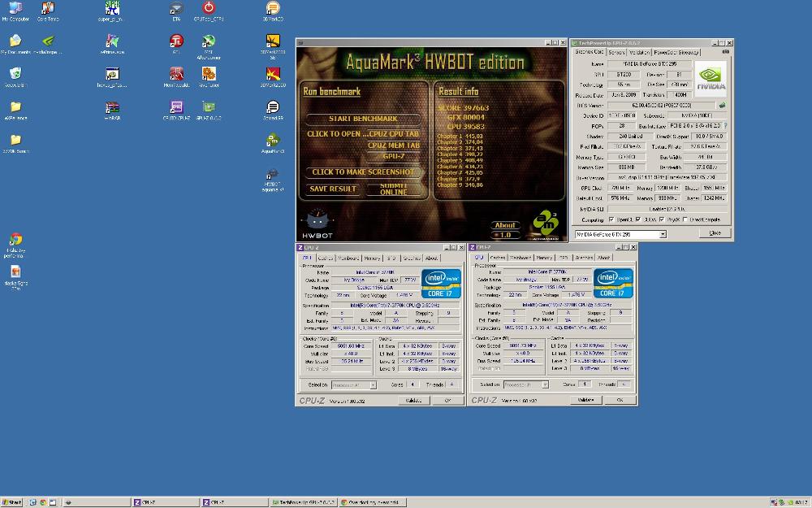This screenshot has height=508, width=812.
Task: Switch to the Chrome Overclocking taskbar button
Action: click(x=373, y=502)
